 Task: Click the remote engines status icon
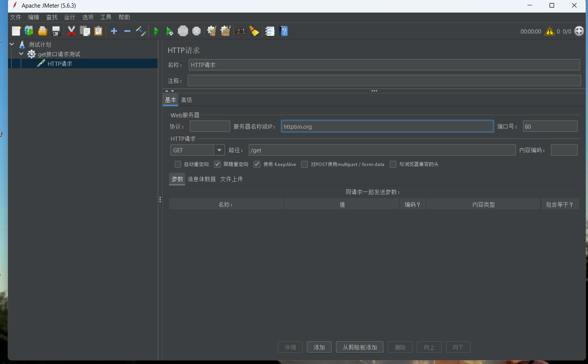coord(579,31)
